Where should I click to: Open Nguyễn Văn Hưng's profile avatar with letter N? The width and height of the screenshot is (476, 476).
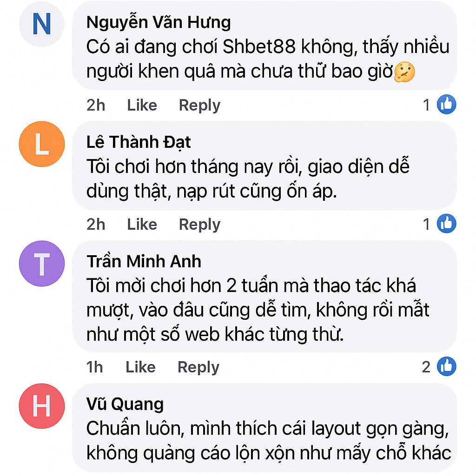pyautogui.click(x=41, y=23)
